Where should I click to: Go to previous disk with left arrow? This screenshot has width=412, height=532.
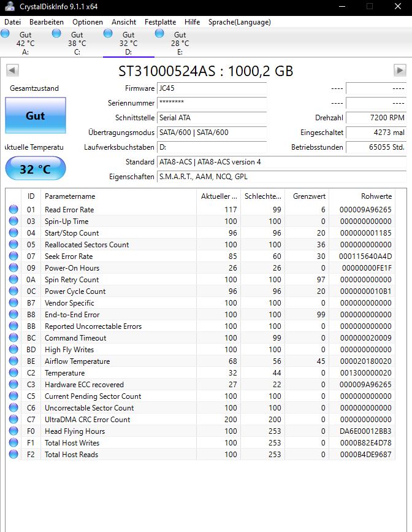point(12,71)
